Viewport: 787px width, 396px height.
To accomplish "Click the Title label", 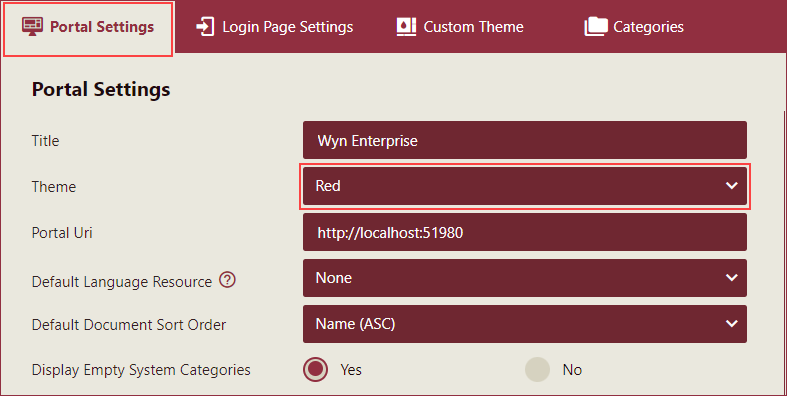I will pos(45,141).
